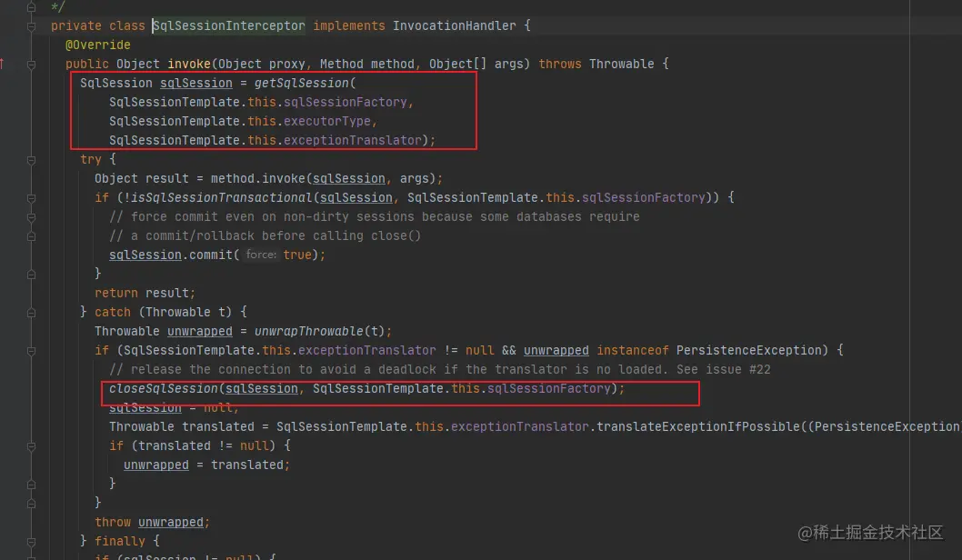Click the @Override annotation

tap(97, 45)
